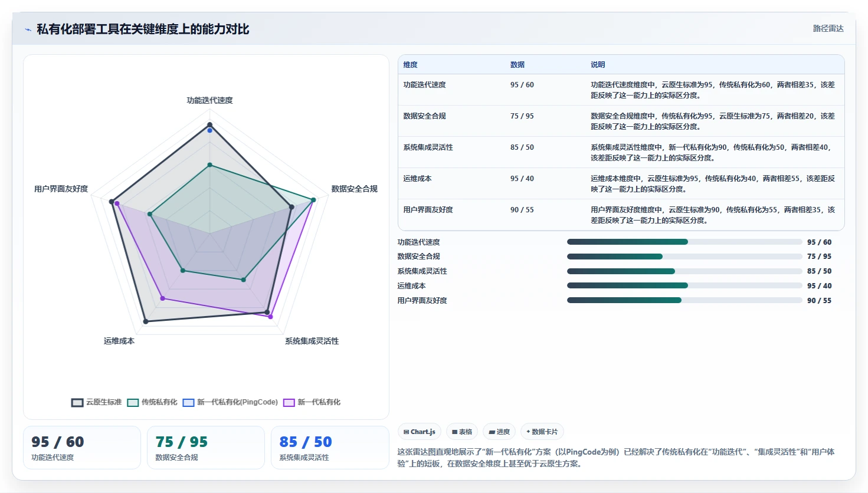Viewport: 868px width, 493px height.
Task: Click the teal 传统私有化 point on the 系统集成灵活性 axis
Action: click(243, 280)
